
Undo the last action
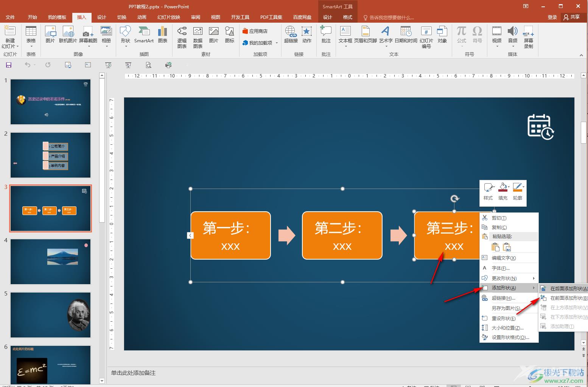[27, 65]
